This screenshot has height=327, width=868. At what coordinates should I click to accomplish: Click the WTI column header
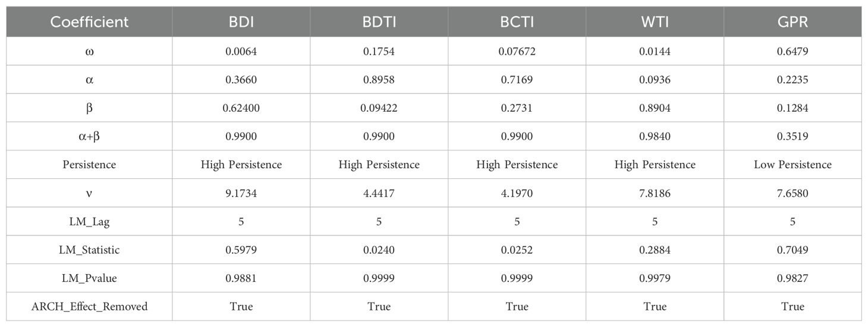click(655, 22)
